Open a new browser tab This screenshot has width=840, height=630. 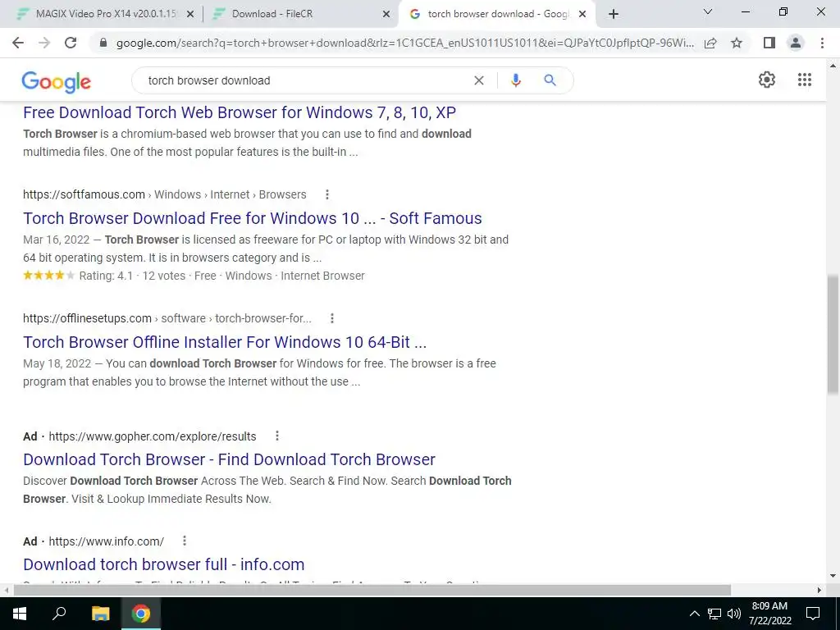coord(614,14)
